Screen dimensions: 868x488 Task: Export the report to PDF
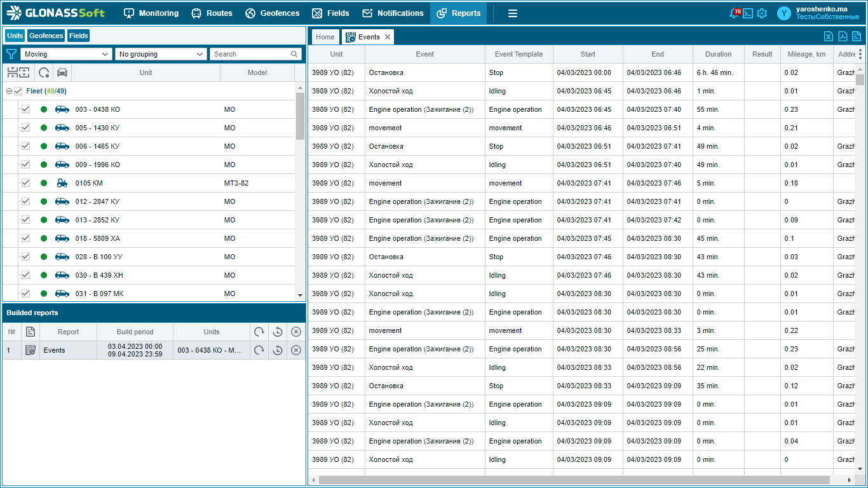(843, 36)
